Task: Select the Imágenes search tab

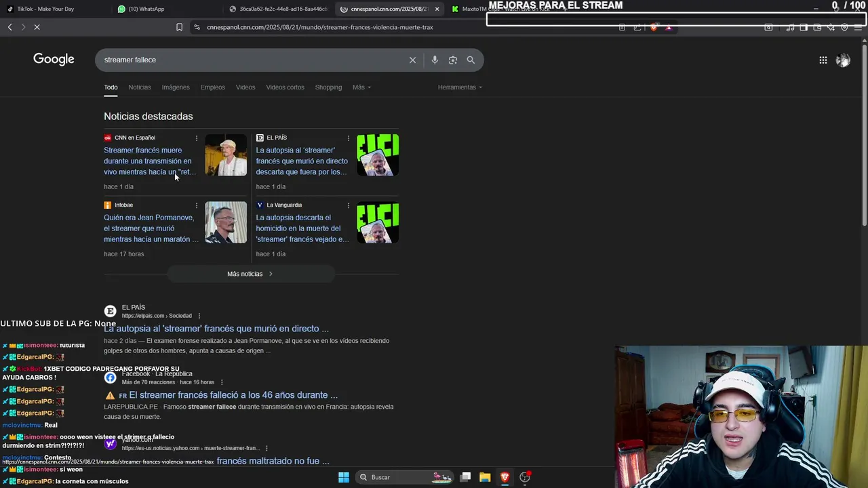Action: (x=176, y=87)
